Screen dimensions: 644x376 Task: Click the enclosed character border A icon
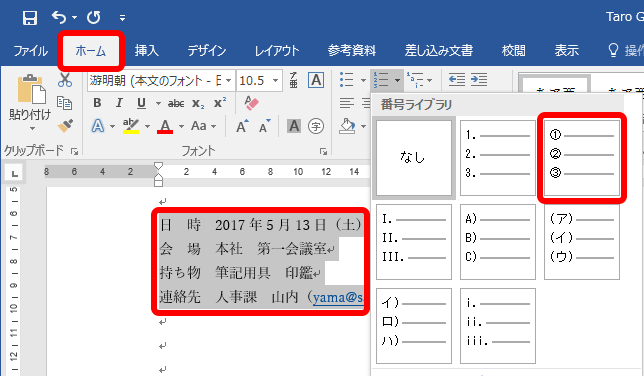[316, 80]
